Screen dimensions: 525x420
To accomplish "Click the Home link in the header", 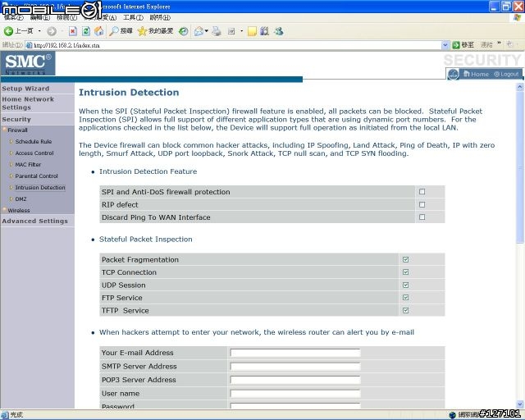I will 476,74.
